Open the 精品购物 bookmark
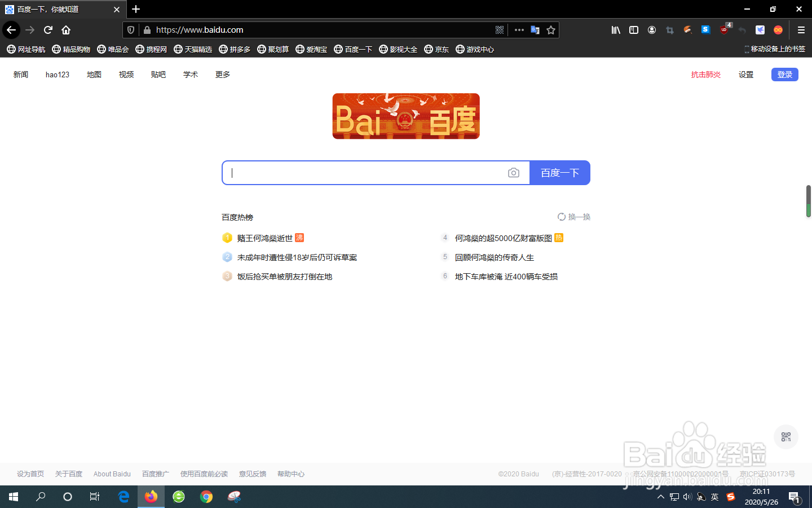 pyautogui.click(x=71, y=49)
